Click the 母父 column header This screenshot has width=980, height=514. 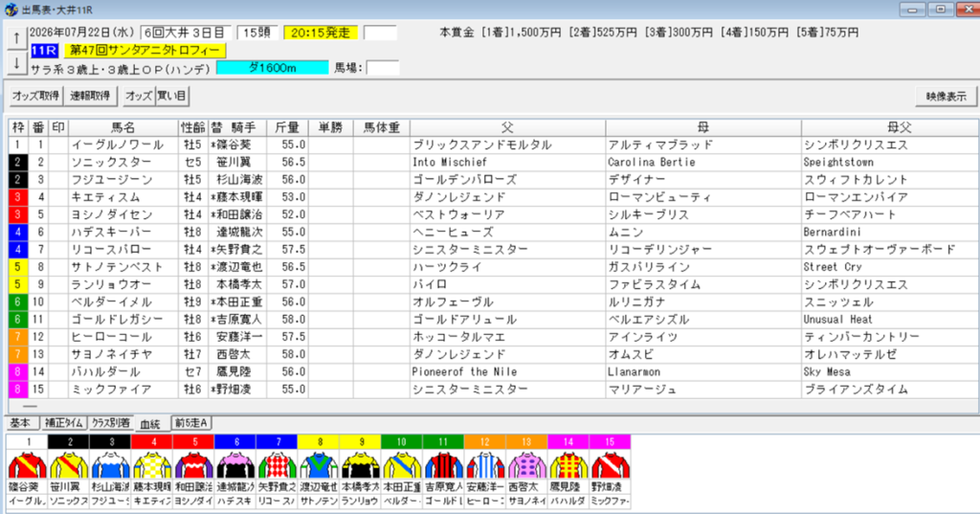coord(899,127)
